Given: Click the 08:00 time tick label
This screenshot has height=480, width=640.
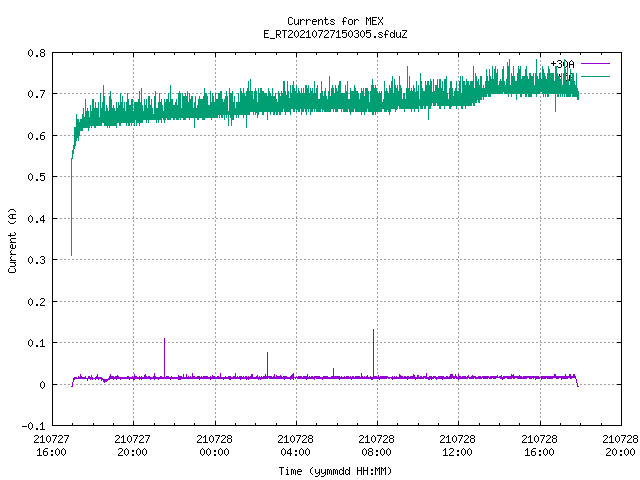Looking at the screenshot, I should coord(376,452).
